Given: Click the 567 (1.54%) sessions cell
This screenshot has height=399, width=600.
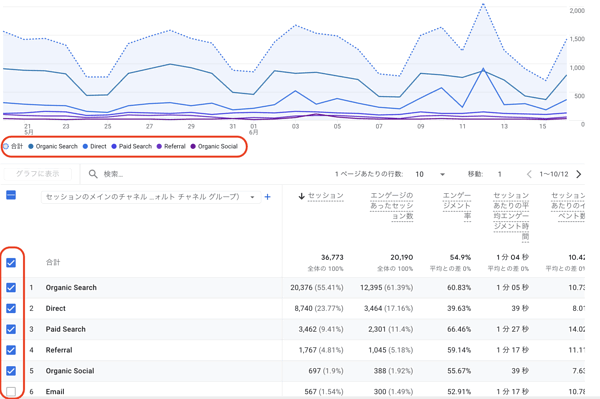Looking at the screenshot, I should (x=324, y=391).
